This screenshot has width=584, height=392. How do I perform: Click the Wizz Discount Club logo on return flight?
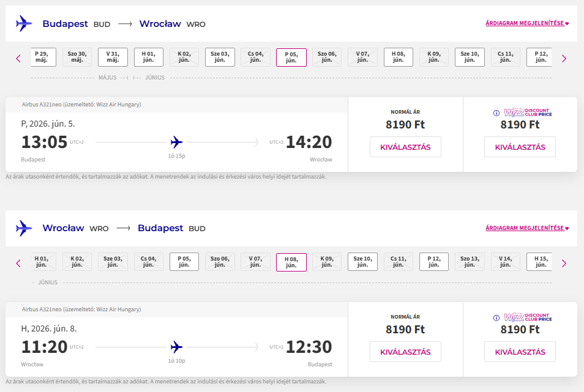tap(528, 318)
